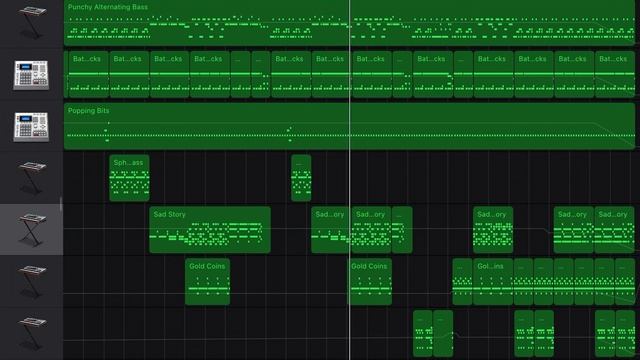Select the drum machine icon of Popping Bits track
Viewport: 640px width, 360px height.
[31, 127]
